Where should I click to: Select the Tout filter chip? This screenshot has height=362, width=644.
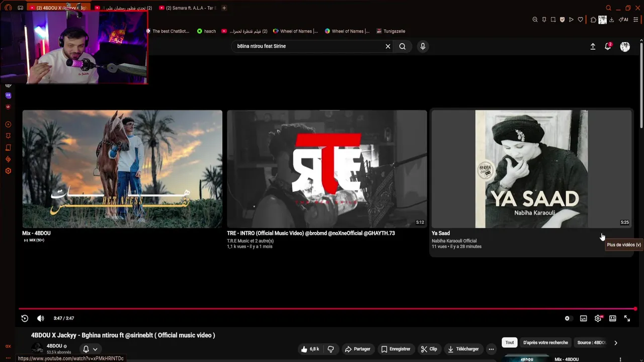[x=510, y=342]
